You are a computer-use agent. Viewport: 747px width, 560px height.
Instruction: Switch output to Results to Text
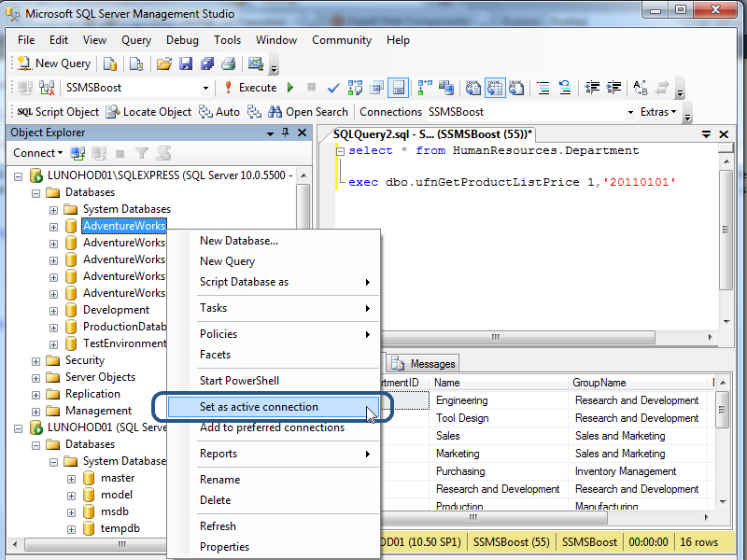[x=473, y=88]
